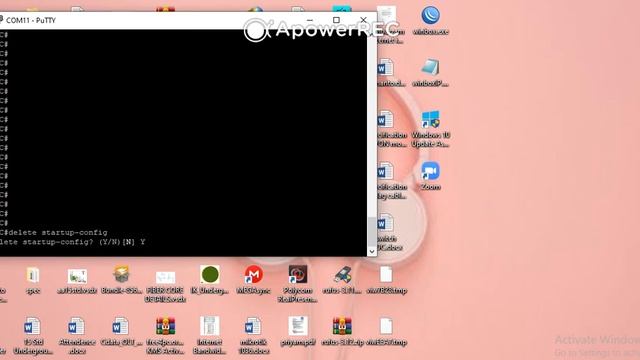Open the winboxIP notepad file icon
This screenshot has width=640, height=360.
click(430, 72)
